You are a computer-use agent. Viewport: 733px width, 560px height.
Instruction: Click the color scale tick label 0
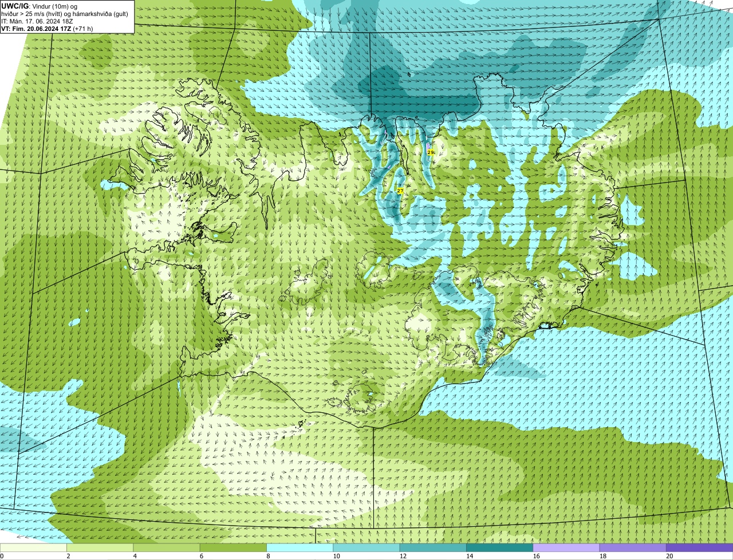(2, 556)
